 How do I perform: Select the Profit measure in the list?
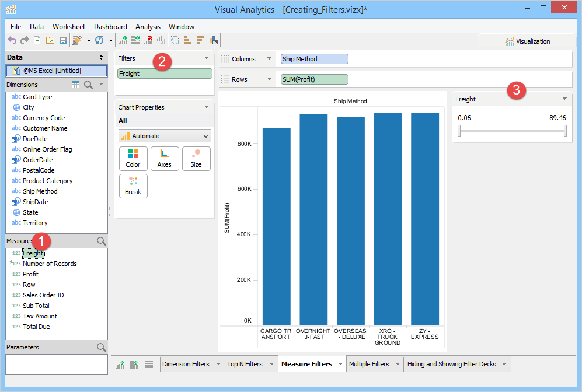[30, 274]
